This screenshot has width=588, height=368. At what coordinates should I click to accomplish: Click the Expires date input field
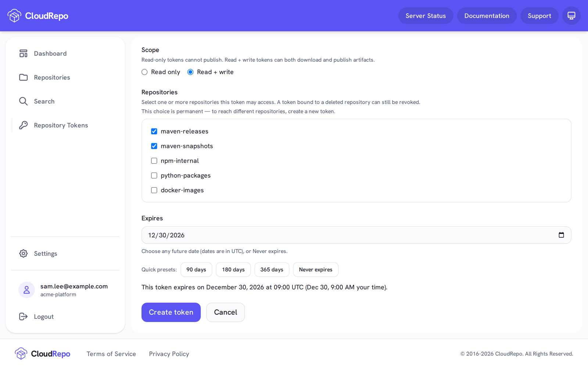click(356, 235)
